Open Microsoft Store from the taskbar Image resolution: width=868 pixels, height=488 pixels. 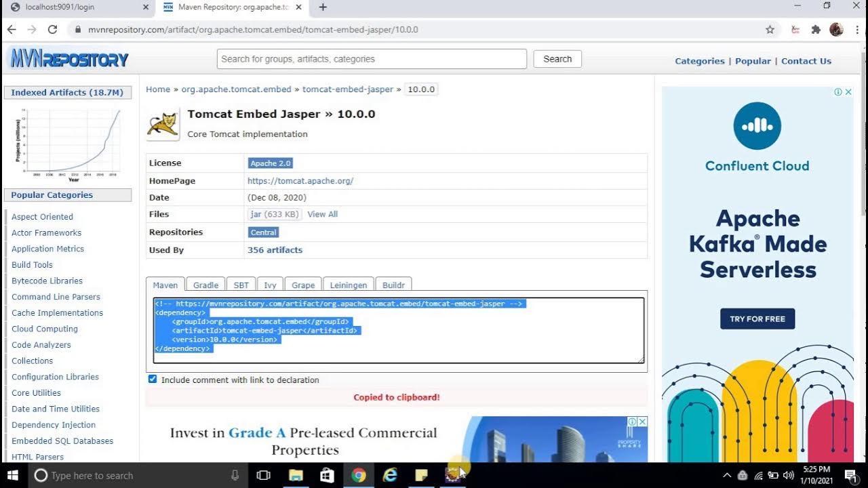327,475
